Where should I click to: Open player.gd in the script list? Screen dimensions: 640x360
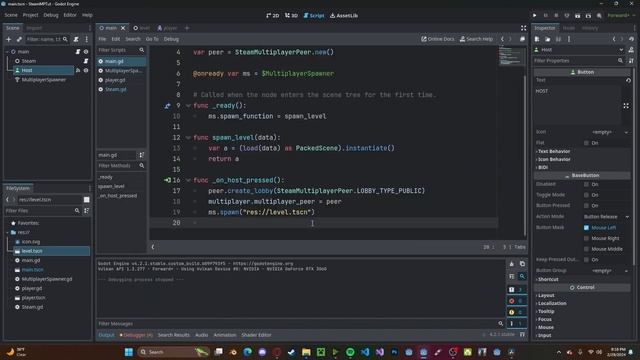click(115, 80)
